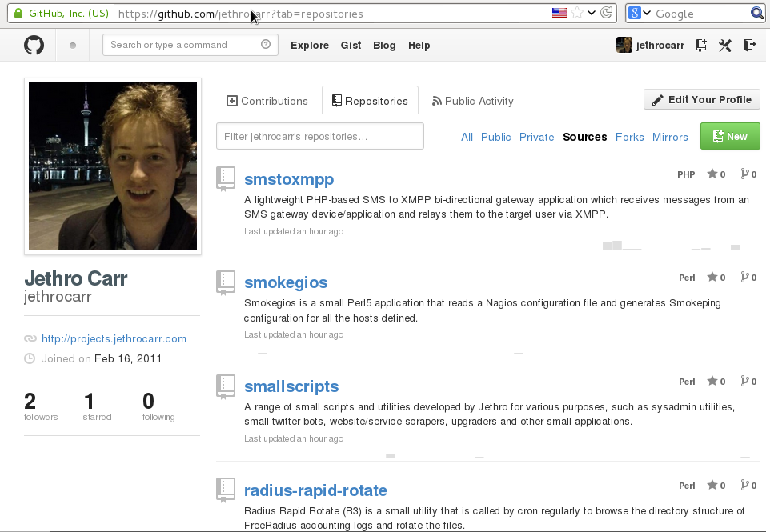Click the notifications dot indicator

[x=73, y=46]
